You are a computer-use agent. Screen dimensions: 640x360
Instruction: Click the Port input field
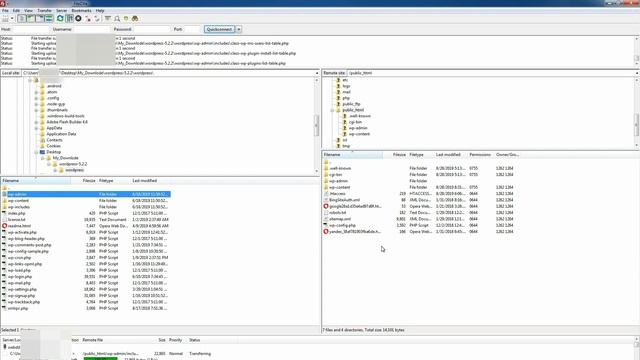192,29
